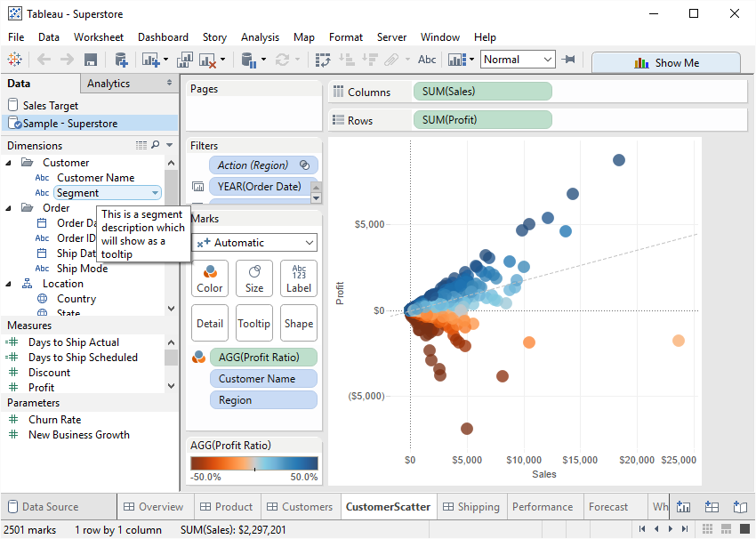Click the New Worksheet tab icon at bottom

coord(683,507)
